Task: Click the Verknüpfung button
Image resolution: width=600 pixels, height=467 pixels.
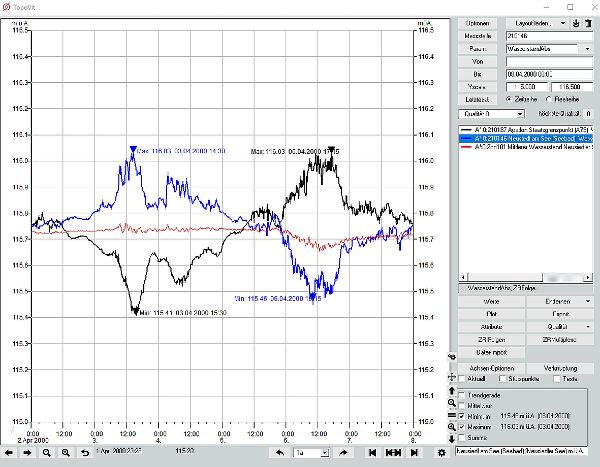Action: [x=560, y=368]
